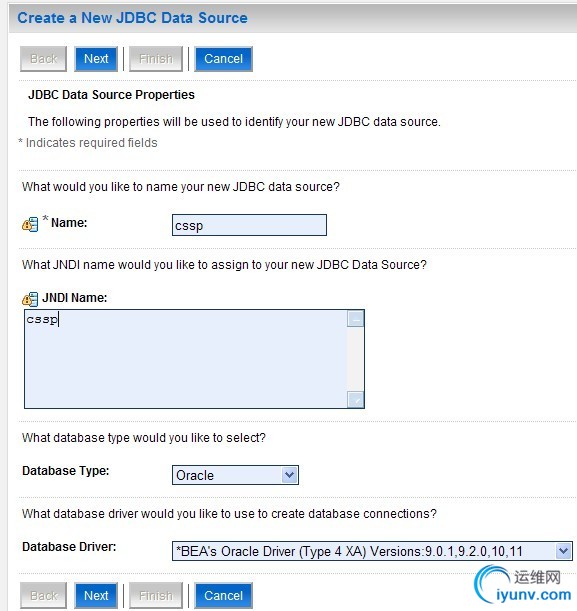Click the bottom Cancel button
Image resolution: width=577 pixels, height=611 pixels.
224,595
